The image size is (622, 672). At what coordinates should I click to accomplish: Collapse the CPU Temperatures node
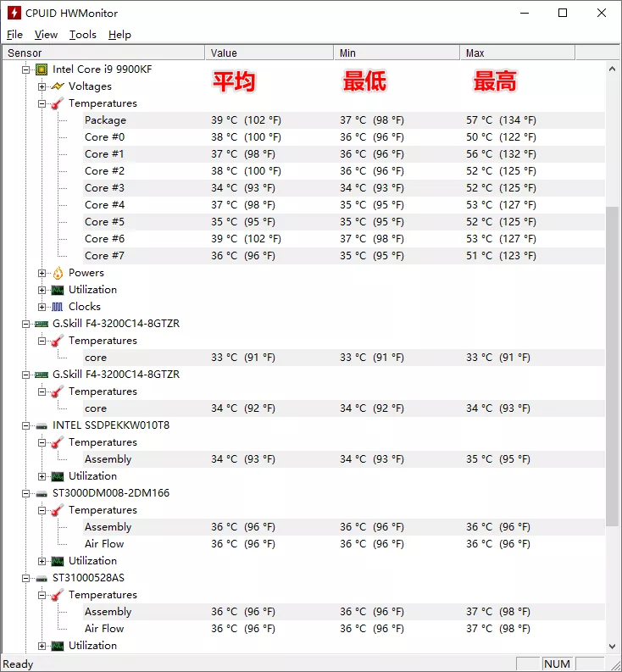[x=42, y=103]
